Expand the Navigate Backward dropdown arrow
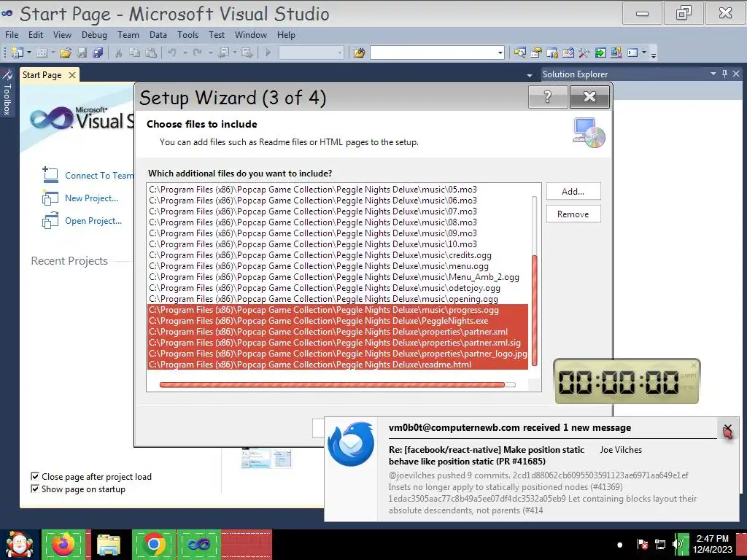This screenshot has height=560, width=747. click(235, 52)
